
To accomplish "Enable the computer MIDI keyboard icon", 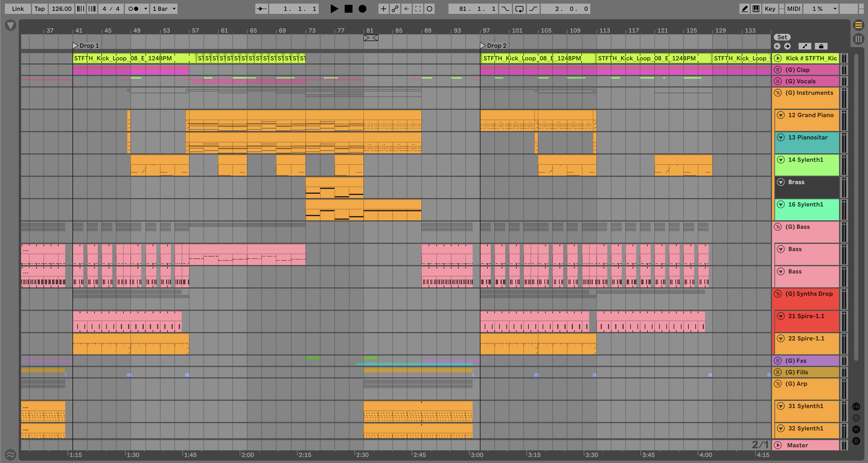I will coord(756,9).
